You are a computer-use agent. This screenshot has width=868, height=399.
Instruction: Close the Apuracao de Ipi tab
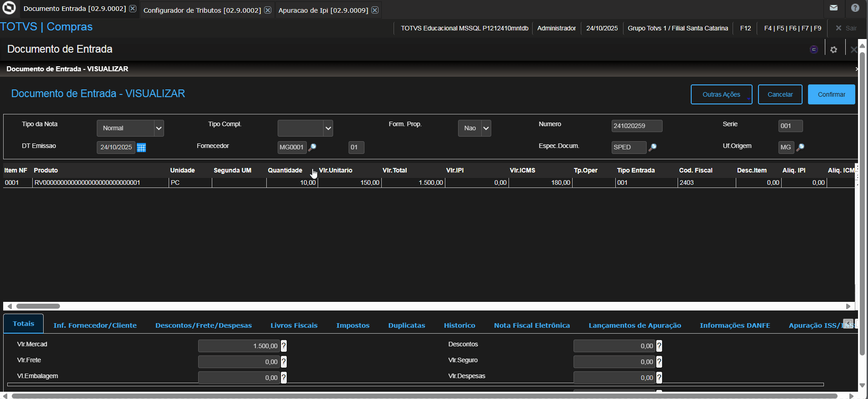pyautogui.click(x=375, y=10)
